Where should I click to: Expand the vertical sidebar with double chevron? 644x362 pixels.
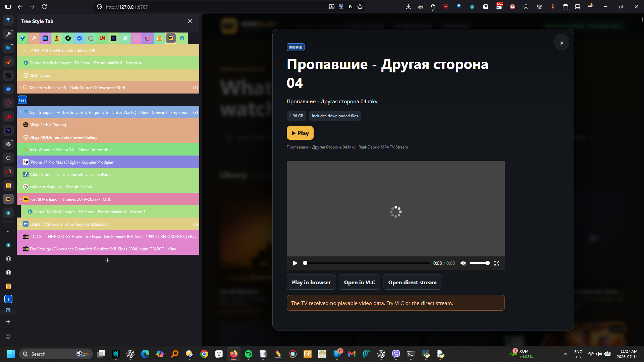[x=8, y=336]
